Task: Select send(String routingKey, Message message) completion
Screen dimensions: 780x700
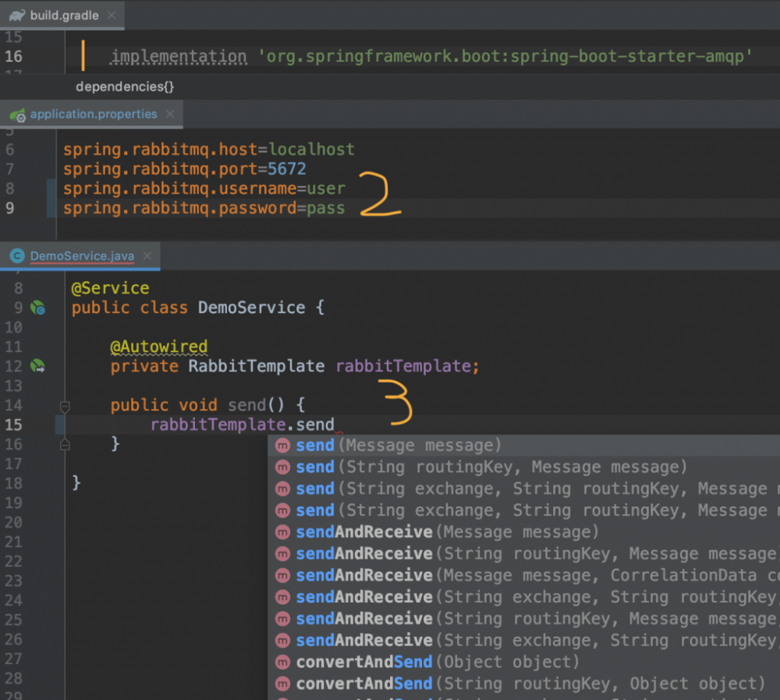Action: (x=524, y=467)
